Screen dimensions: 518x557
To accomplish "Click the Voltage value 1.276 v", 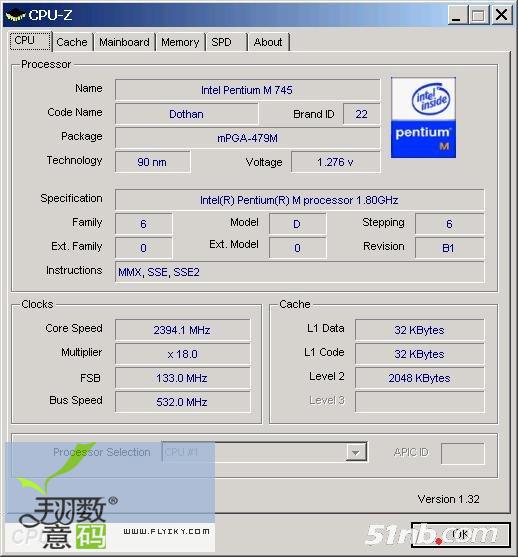I will pyautogui.click(x=335, y=162).
